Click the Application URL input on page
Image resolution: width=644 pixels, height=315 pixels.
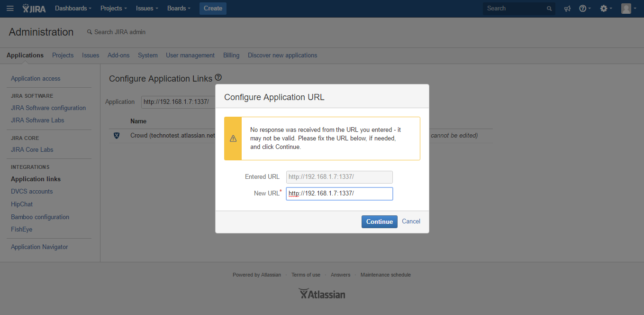point(178,102)
